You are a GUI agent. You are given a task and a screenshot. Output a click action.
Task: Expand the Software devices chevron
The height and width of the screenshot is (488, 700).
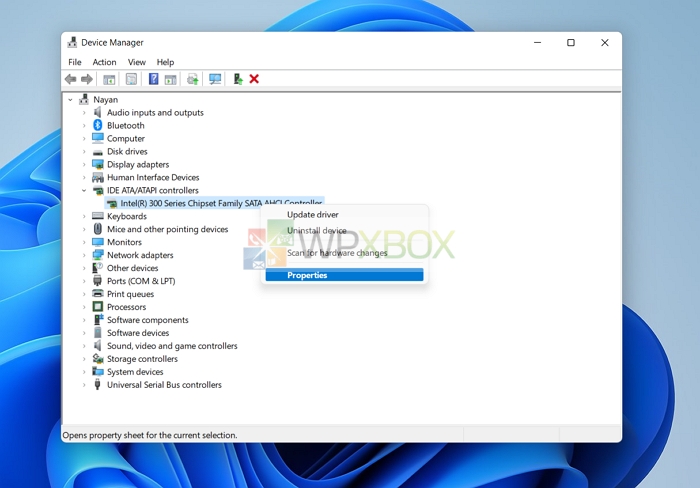[84, 333]
